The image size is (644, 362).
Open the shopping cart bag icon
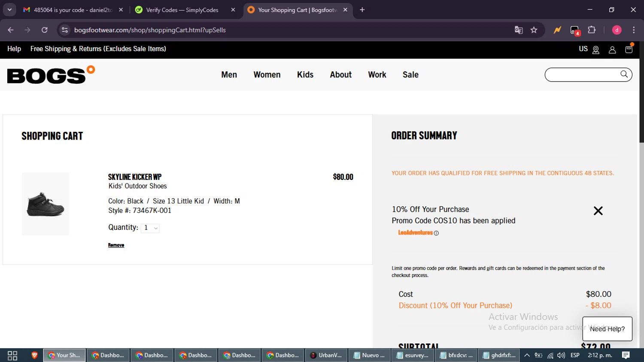coord(629,49)
